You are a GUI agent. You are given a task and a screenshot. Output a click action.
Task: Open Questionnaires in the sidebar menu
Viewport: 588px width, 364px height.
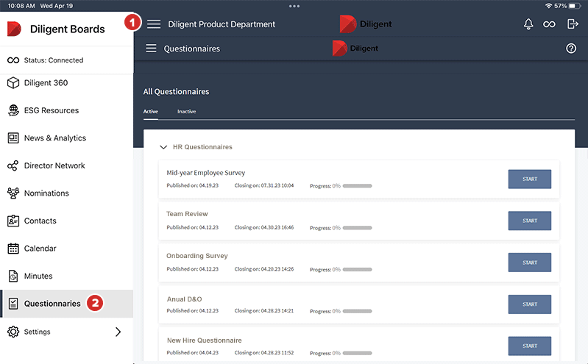tap(52, 304)
